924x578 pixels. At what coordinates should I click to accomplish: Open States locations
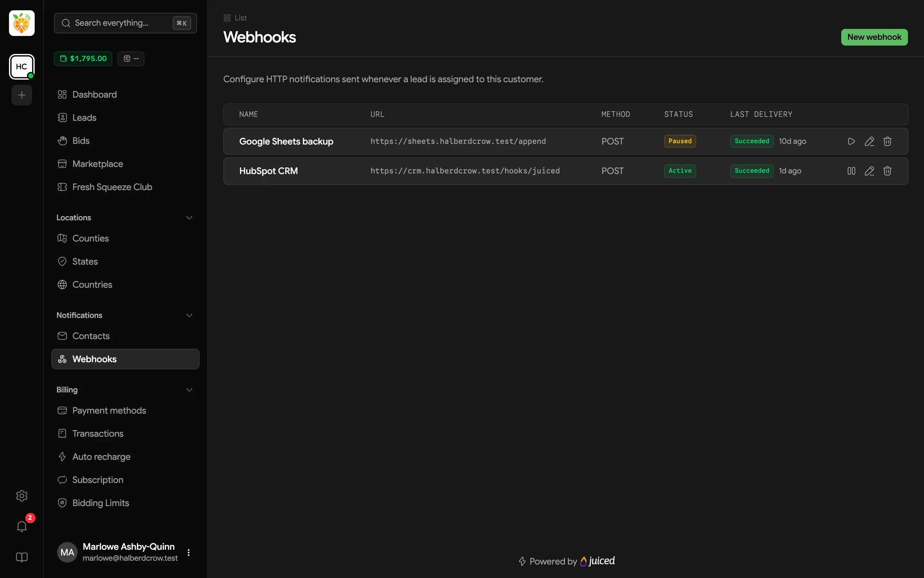[x=125, y=261]
